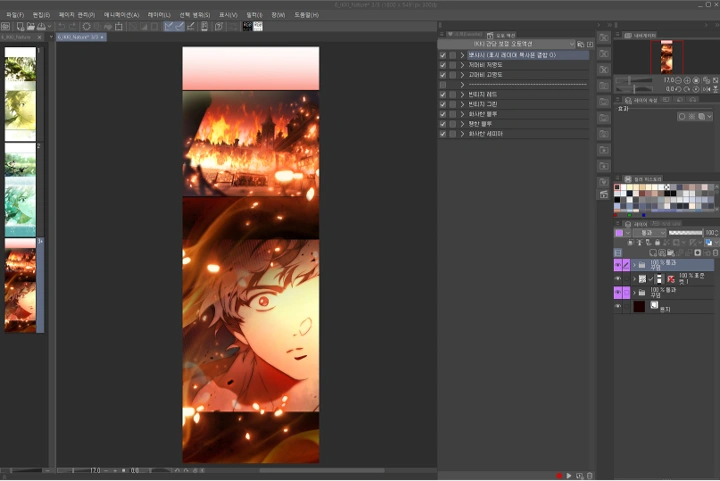Image resolution: width=720 pixels, height=481 pixels.
Task: Expand the third auto action in the list
Action: pos(462,75)
